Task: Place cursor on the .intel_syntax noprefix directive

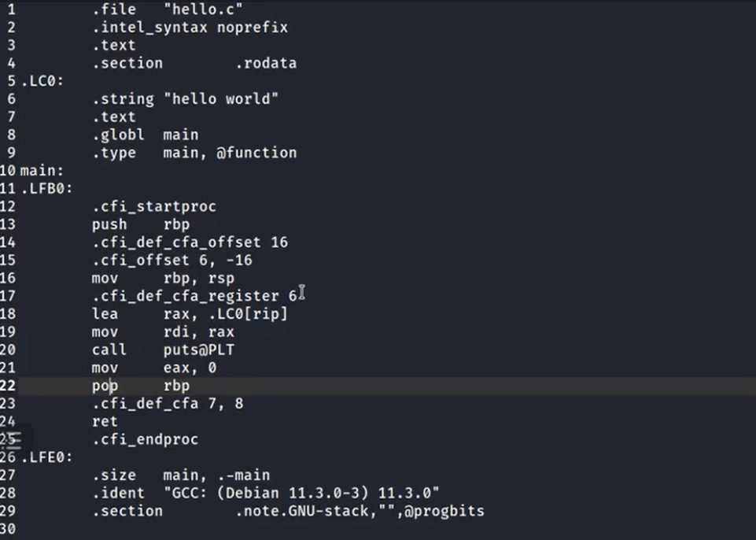Action: 190,27
